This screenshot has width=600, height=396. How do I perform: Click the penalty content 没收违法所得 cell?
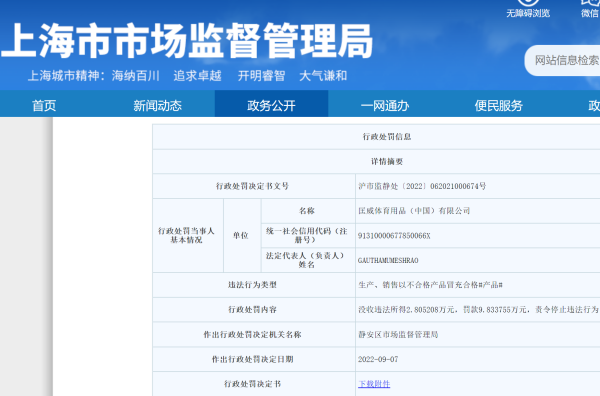click(x=478, y=310)
